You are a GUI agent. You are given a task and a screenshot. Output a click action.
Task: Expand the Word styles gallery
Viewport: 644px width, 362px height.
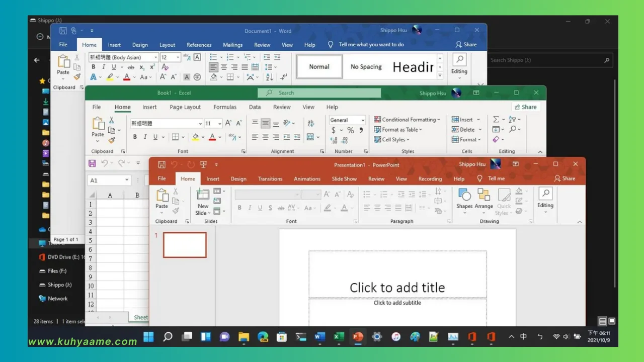coord(440,75)
